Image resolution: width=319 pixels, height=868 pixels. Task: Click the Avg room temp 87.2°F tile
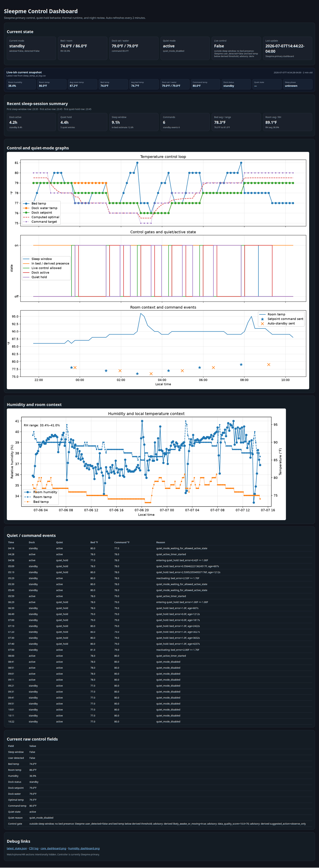[83, 84]
